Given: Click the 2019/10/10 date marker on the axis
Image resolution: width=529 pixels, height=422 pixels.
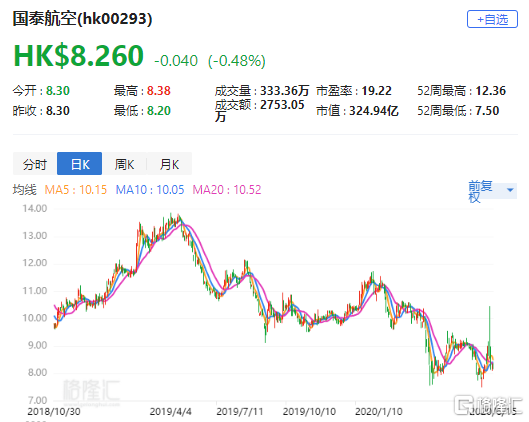Looking at the screenshot, I should click(x=309, y=412).
